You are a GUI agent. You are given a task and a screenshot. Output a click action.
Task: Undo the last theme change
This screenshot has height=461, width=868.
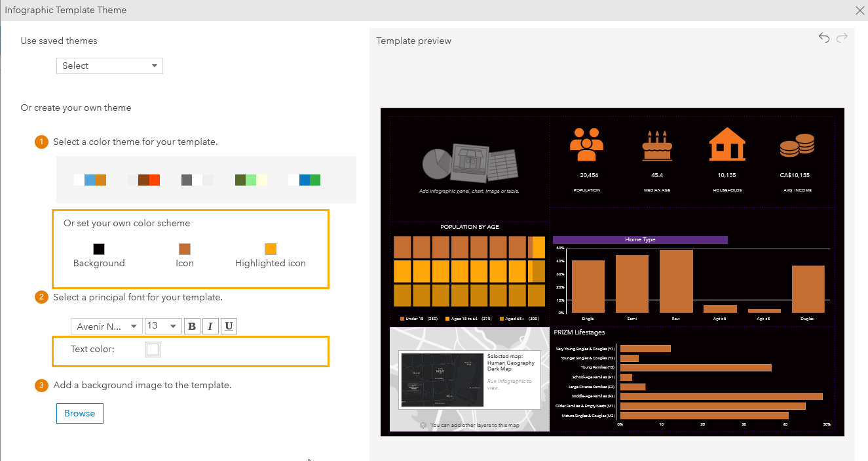(x=824, y=38)
